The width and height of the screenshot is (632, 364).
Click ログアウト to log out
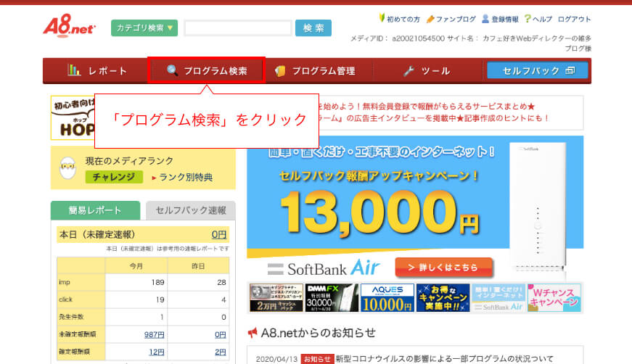575,19
